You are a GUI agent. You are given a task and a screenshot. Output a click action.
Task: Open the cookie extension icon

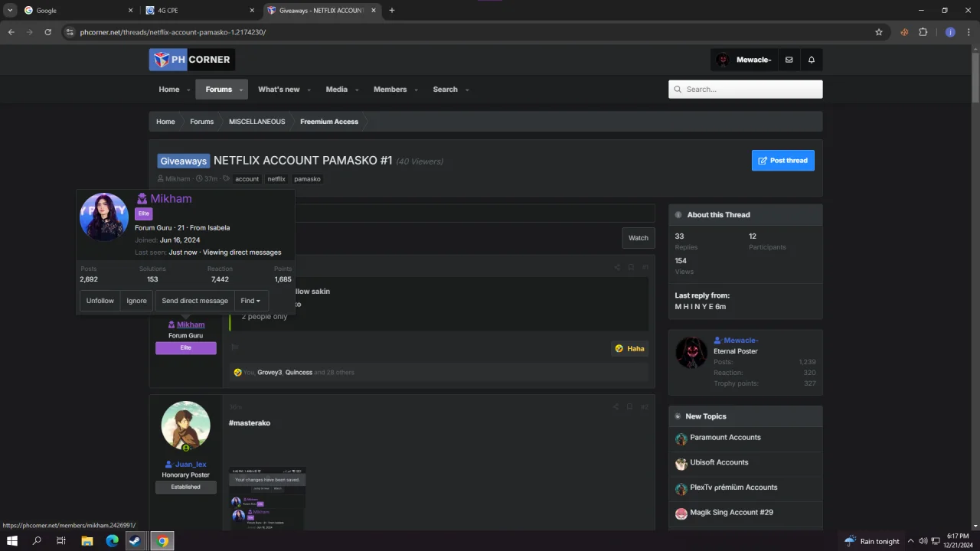[x=905, y=32]
